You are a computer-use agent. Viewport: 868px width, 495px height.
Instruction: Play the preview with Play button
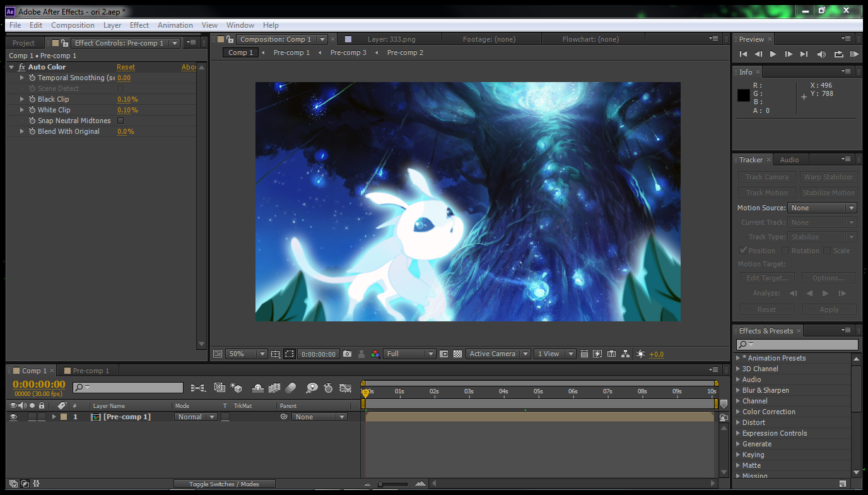point(773,54)
